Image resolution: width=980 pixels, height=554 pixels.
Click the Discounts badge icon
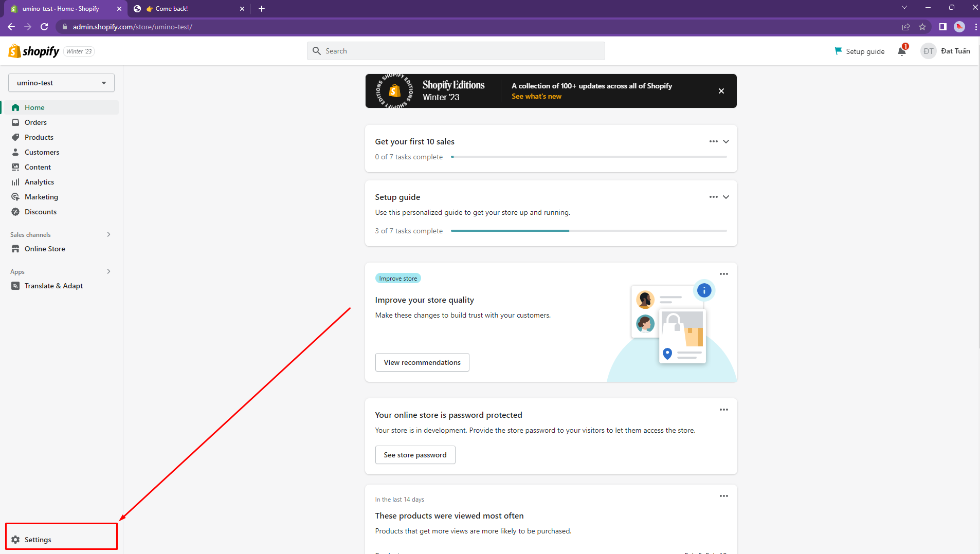click(15, 212)
